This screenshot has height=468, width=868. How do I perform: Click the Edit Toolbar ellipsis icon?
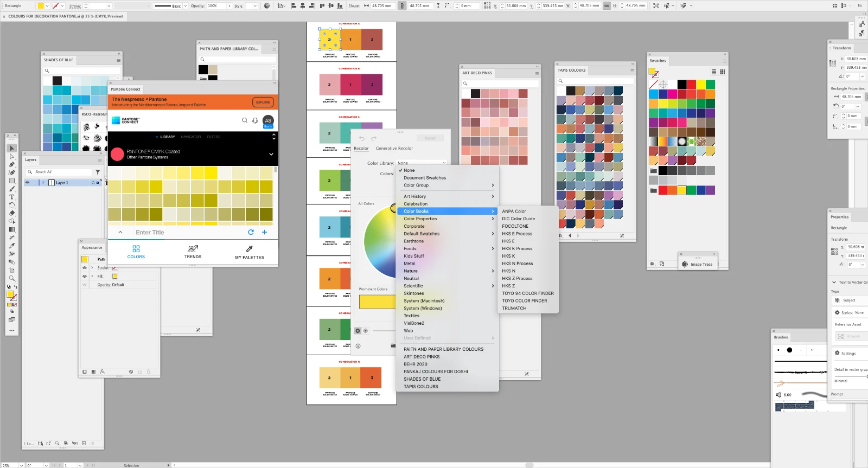12,330
